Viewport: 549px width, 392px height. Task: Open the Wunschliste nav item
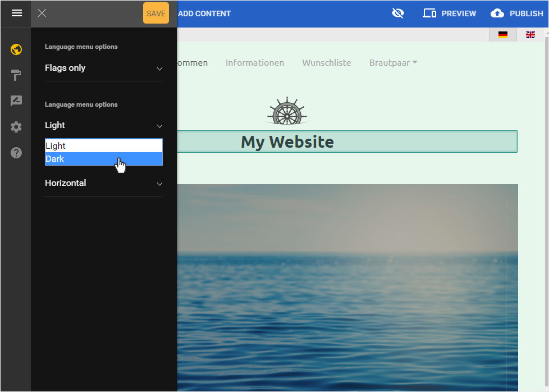[327, 63]
